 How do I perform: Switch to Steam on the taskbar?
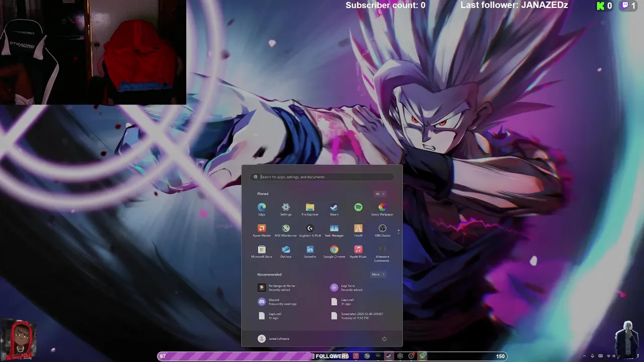pyautogui.click(x=389, y=356)
